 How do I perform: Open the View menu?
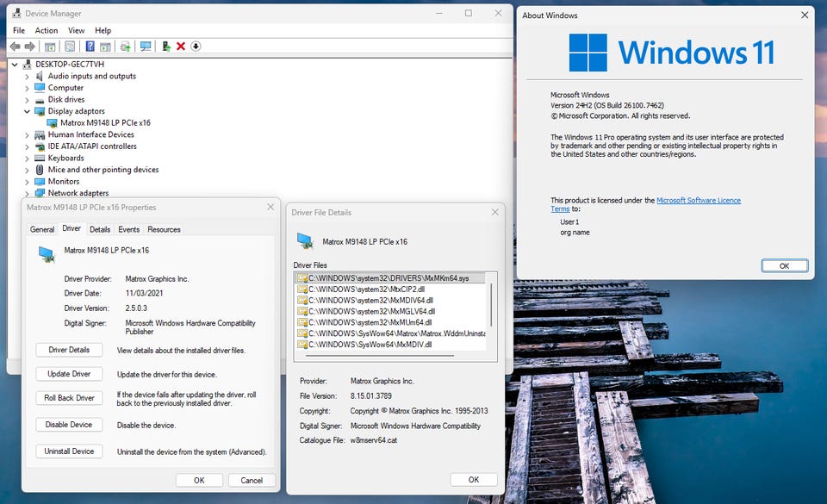pos(76,30)
